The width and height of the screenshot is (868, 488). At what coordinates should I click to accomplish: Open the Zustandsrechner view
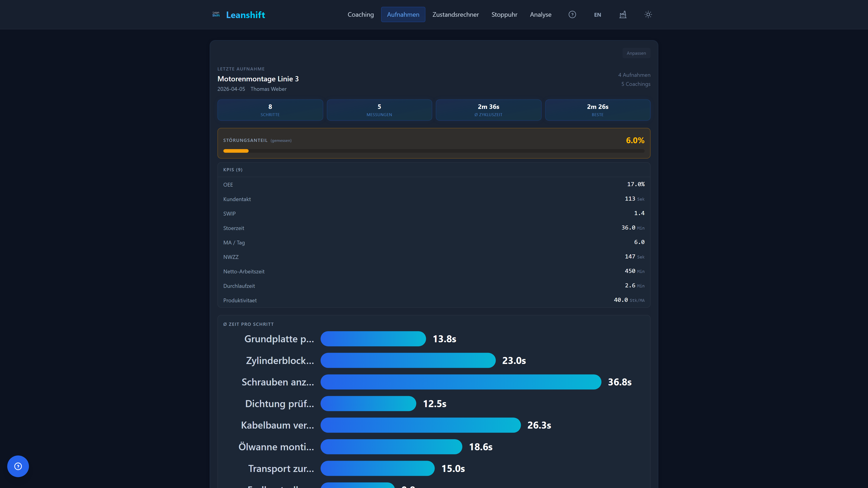pyautogui.click(x=455, y=14)
